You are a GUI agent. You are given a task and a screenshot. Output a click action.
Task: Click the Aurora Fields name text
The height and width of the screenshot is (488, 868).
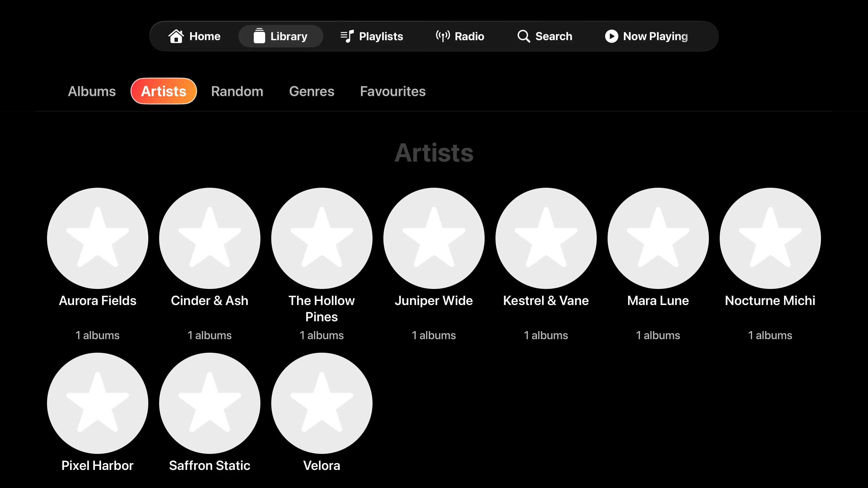click(98, 300)
